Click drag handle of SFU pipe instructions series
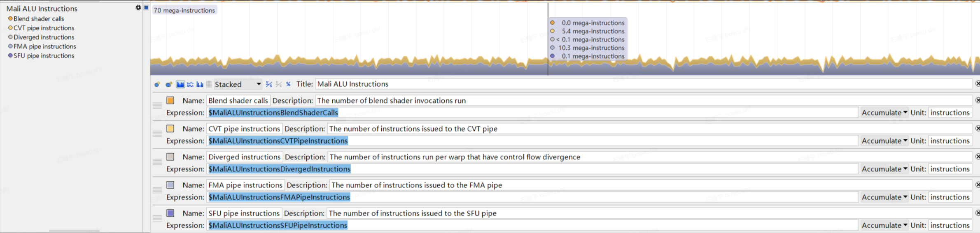The width and height of the screenshot is (980, 233). 157,218
